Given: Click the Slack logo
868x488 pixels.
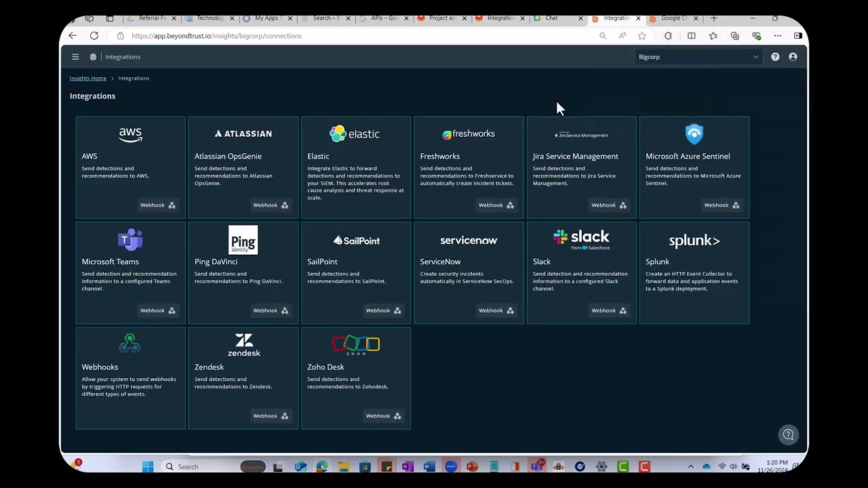Looking at the screenshot, I should (x=581, y=239).
